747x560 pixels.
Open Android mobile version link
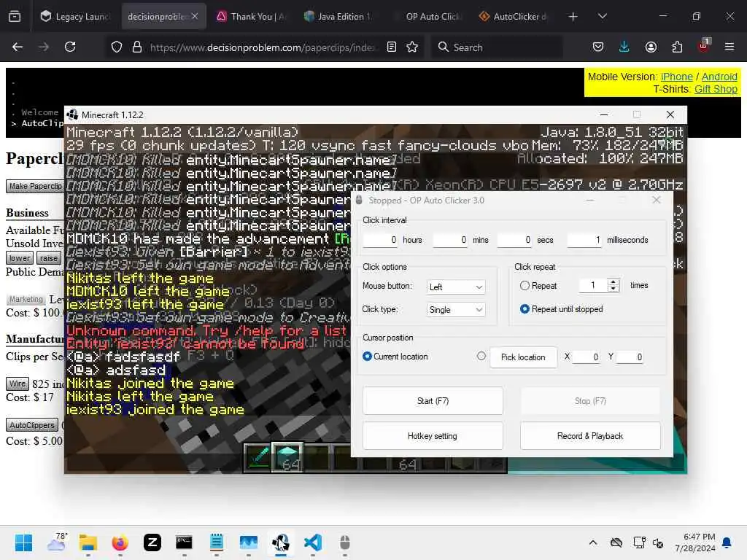coord(719,77)
